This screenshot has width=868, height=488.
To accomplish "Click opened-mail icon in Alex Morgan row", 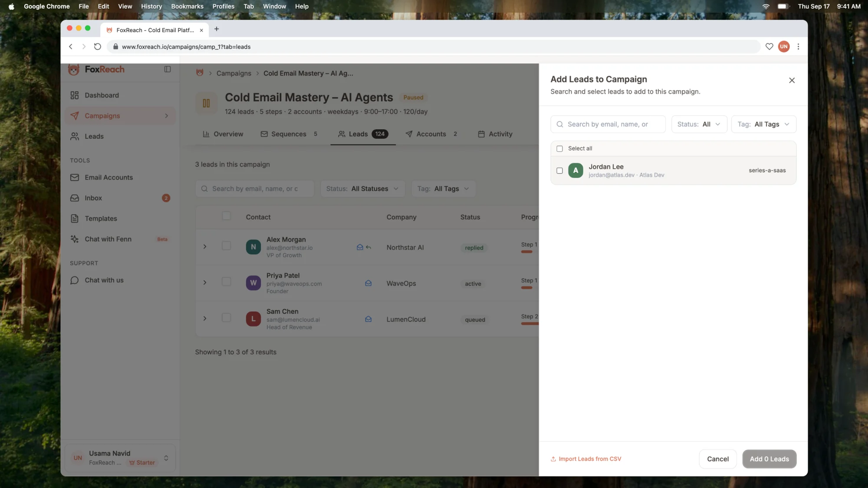I will [x=360, y=247].
